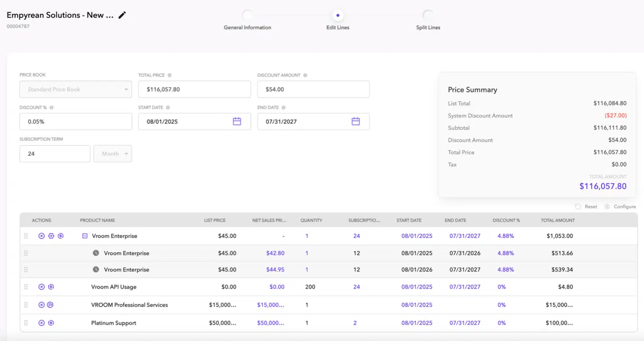Click the End Date field showing 07/31/2027
The image size is (644, 341).
(313, 122)
